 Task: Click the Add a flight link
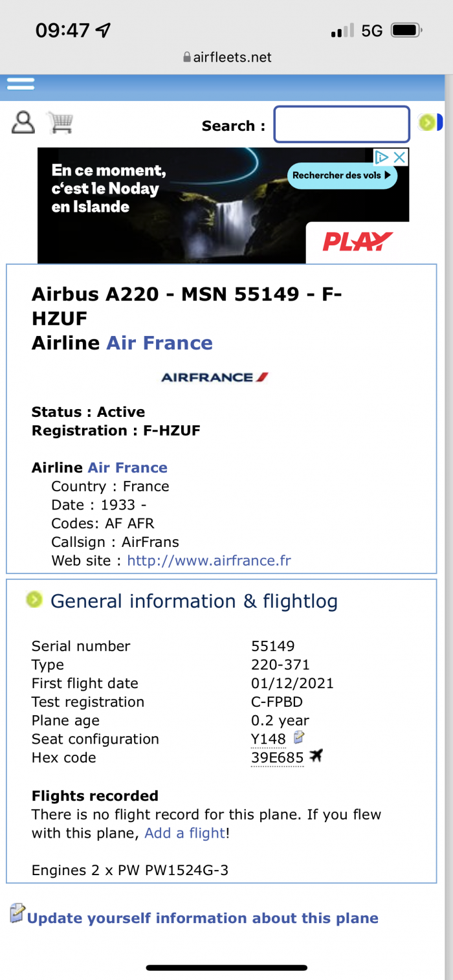click(185, 833)
